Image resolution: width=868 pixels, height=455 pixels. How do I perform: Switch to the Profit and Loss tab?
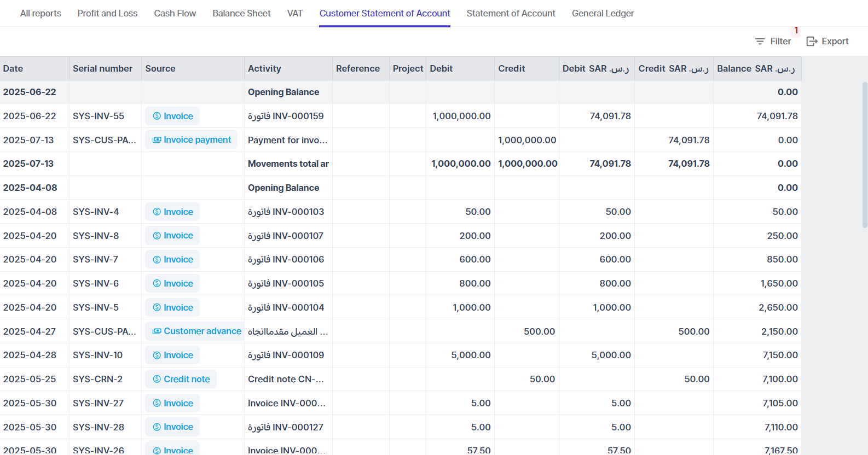tap(107, 13)
